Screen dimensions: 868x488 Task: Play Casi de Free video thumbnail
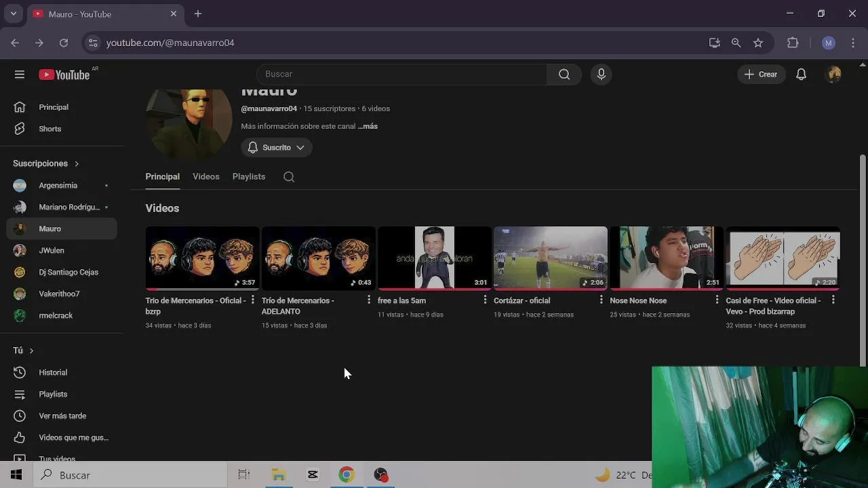click(x=783, y=258)
